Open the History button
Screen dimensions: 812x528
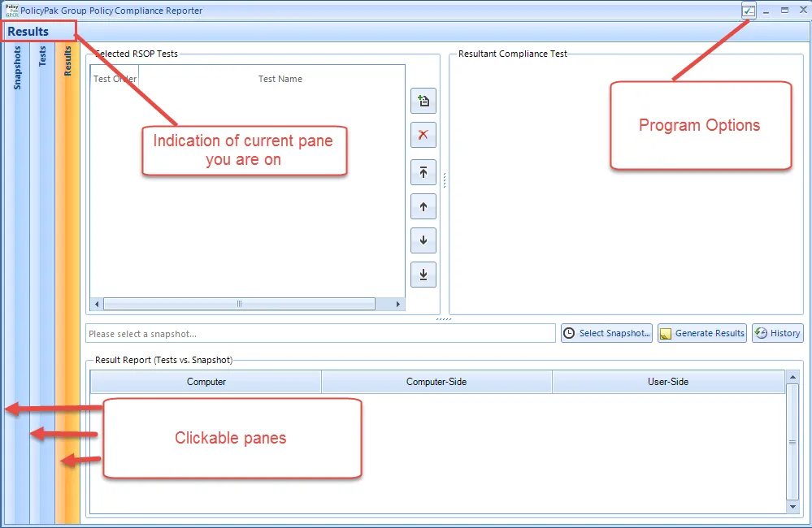[x=777, y=333]
